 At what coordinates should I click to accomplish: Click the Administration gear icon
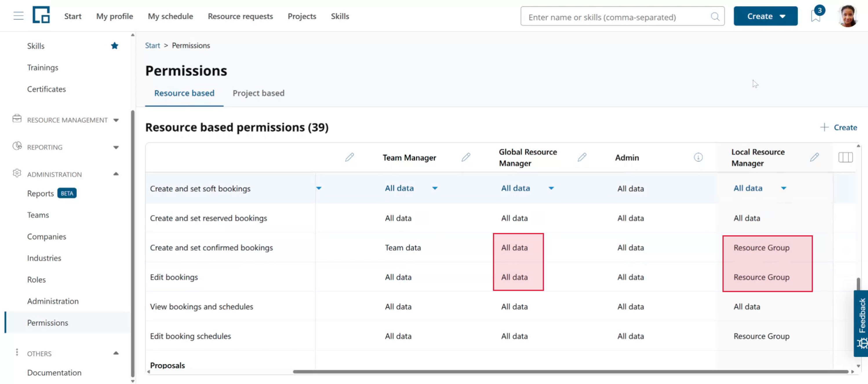(x=17, y=173)
